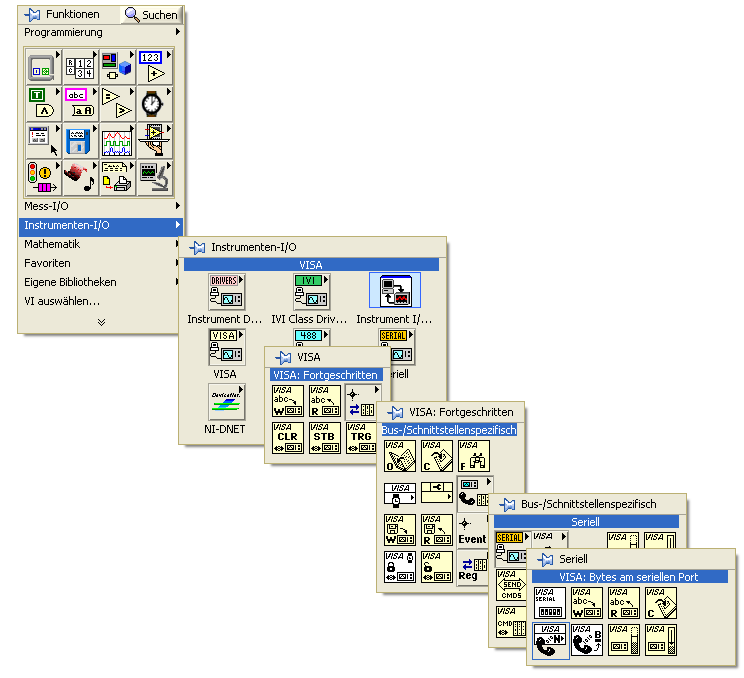
Task: Open the Event subpalette in VISA Fortgeschritten
Action: pyautogui.click(x=473, y=530)
